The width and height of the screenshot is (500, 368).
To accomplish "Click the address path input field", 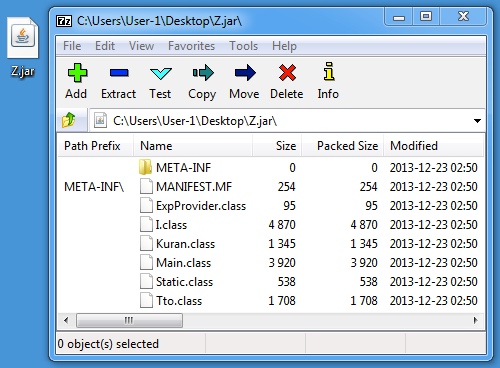I will [287, 121].
